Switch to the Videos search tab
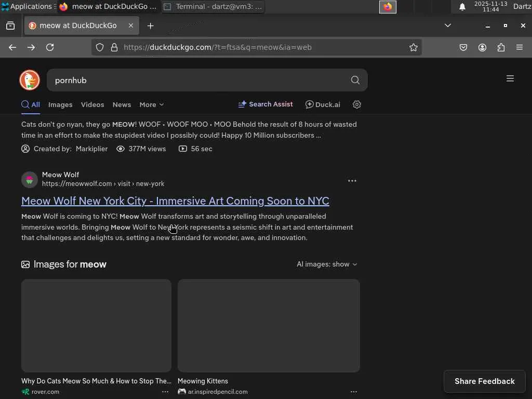 (x=92, y=104)
